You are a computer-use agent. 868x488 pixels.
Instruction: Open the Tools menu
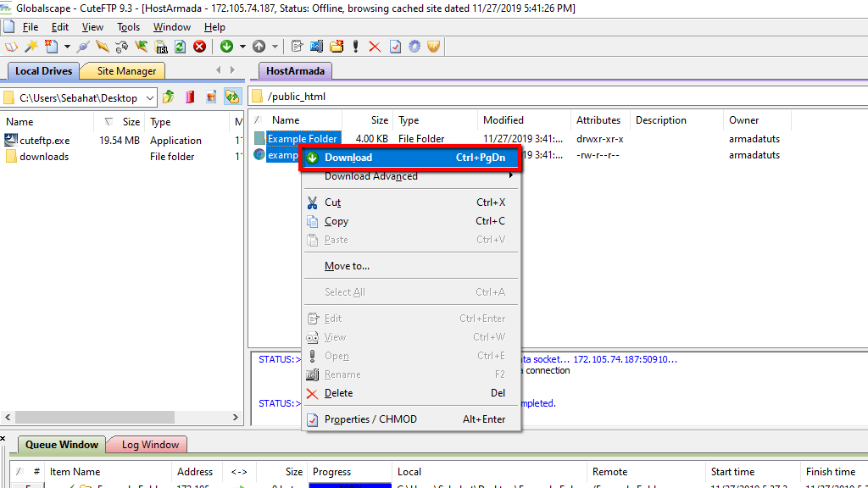[129, 27]
